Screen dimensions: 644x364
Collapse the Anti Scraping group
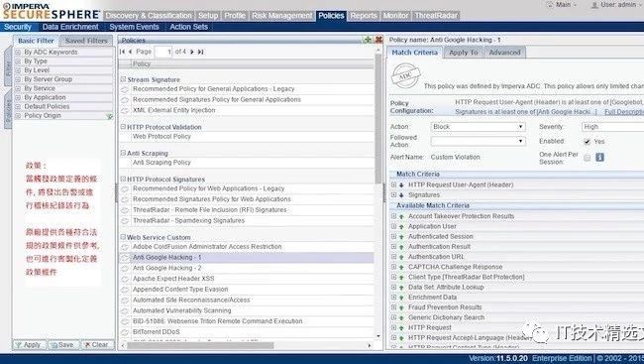pyautogui.click(x=123, y=153)
